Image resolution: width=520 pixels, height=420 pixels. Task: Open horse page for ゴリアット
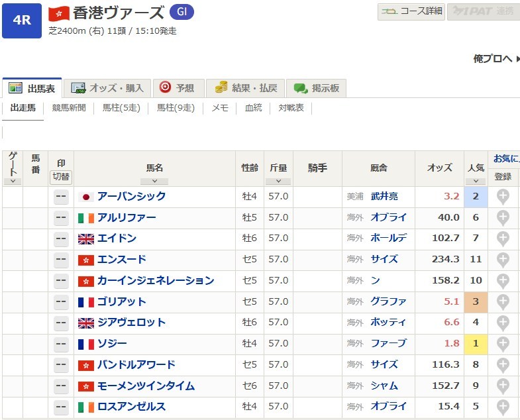121,302
